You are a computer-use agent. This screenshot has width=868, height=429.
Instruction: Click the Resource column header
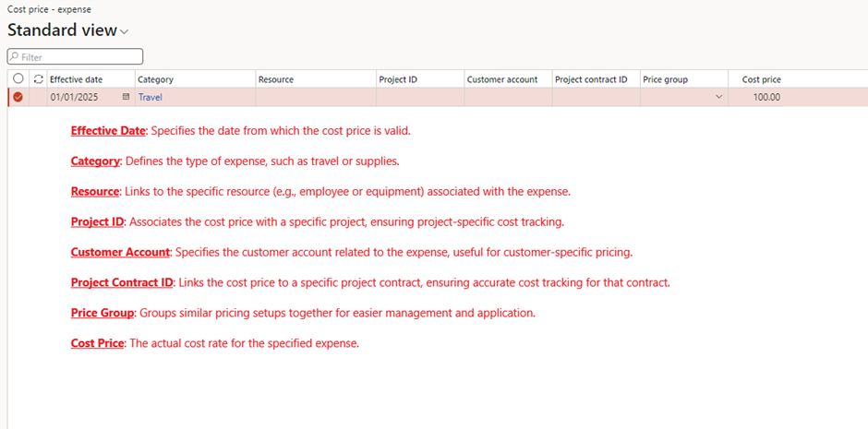tap(276, 79)
